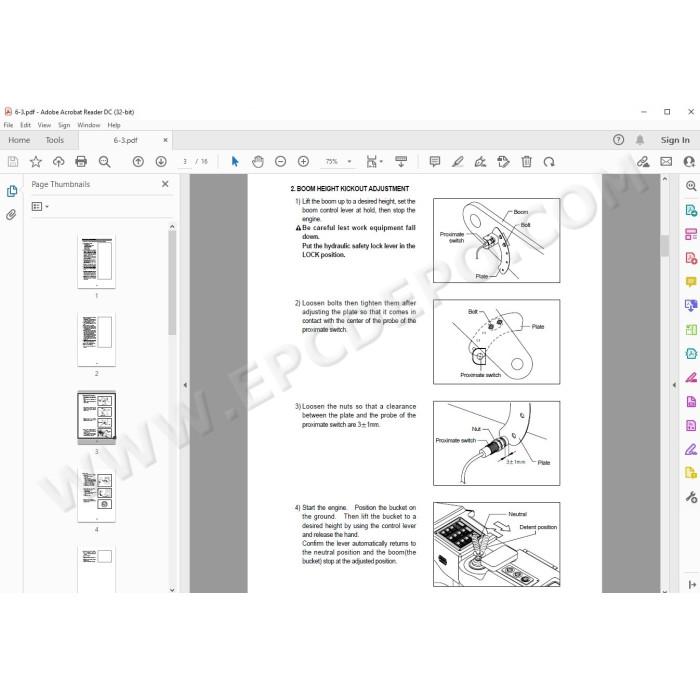Expand the fit page options dropdown

[381, 162]
